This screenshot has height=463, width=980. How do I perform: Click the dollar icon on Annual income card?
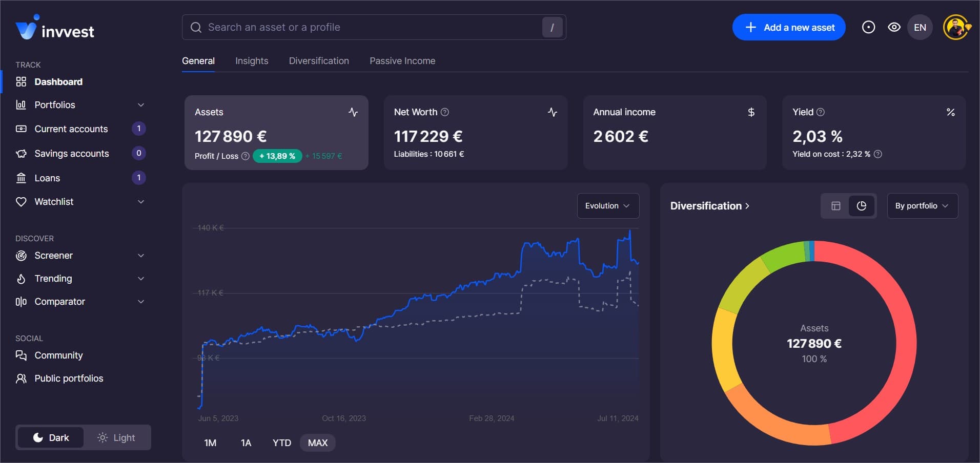click(751, 112)
